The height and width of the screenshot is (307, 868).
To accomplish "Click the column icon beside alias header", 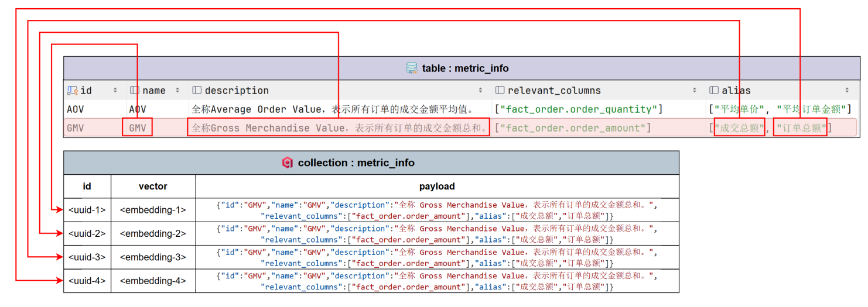I will [x=714, y=91].
